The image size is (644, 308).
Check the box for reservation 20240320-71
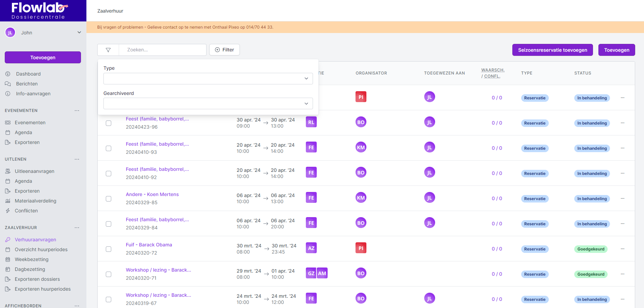[x=109, y=274]
